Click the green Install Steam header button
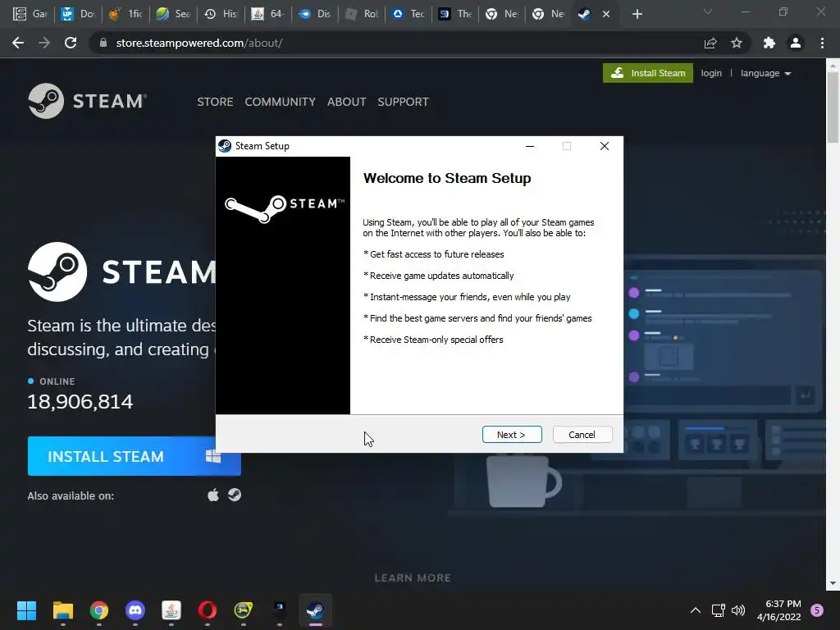This screenshot has width=840, height=630. [x=648, y=73]
